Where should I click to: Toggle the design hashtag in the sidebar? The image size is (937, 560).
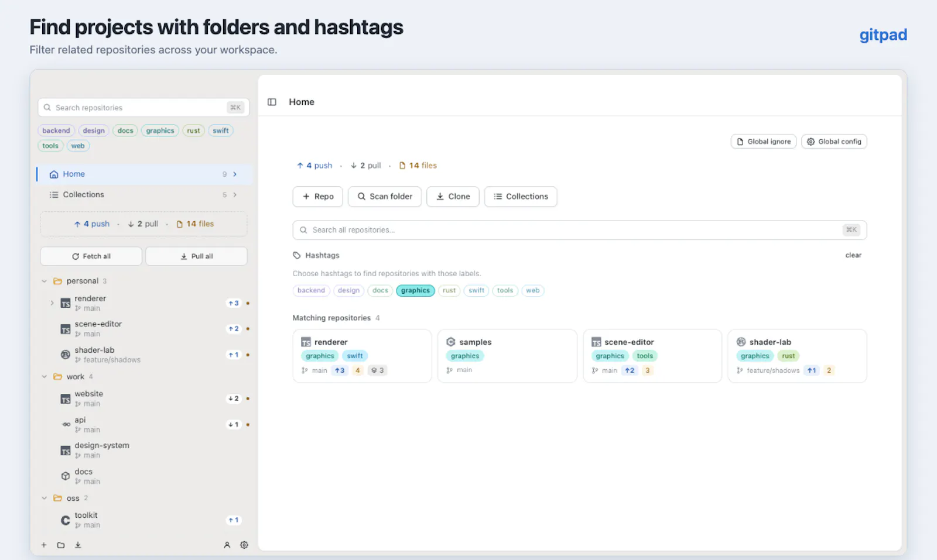[94, 130]
